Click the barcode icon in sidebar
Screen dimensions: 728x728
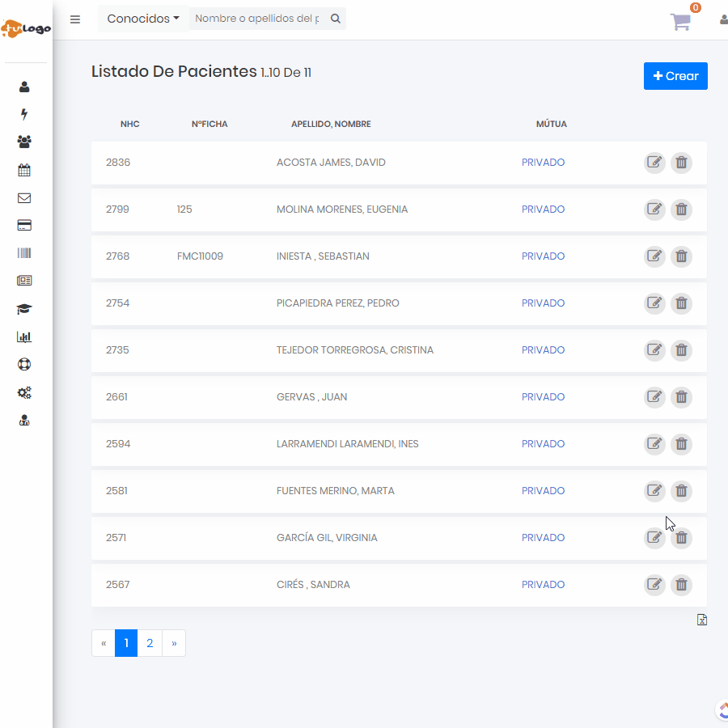(x=24, y=253)
